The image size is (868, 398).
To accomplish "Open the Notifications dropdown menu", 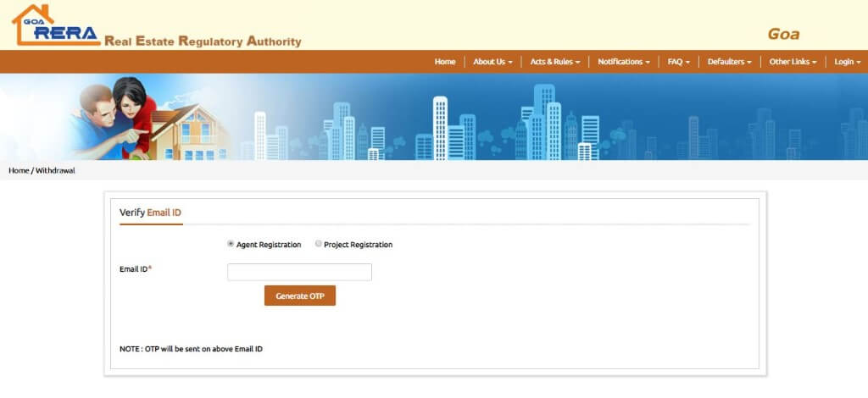I will (623, 62).
